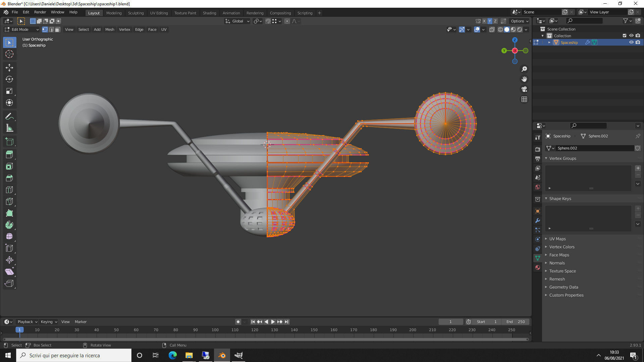
Task: Activate the Inset Faces tool
Action: point(9,167)
